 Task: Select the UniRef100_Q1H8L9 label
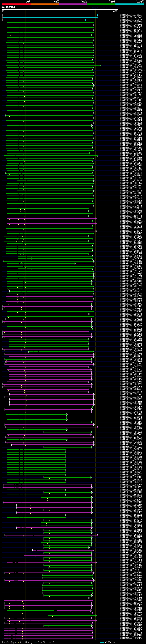[131, 75]
